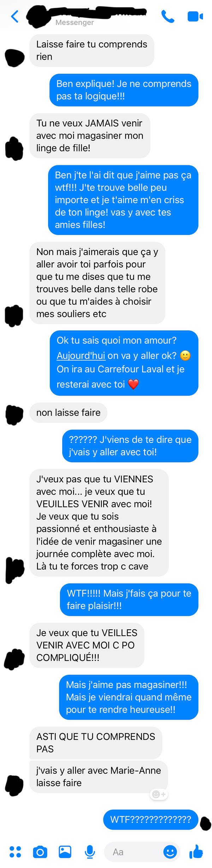Open the photo gallery picker icon

(x=65, y=851)
